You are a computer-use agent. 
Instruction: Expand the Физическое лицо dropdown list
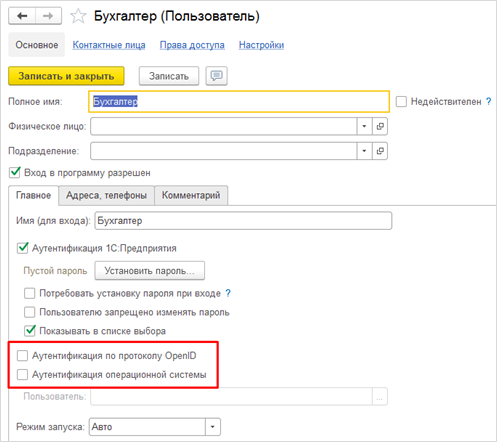point(364,126)
